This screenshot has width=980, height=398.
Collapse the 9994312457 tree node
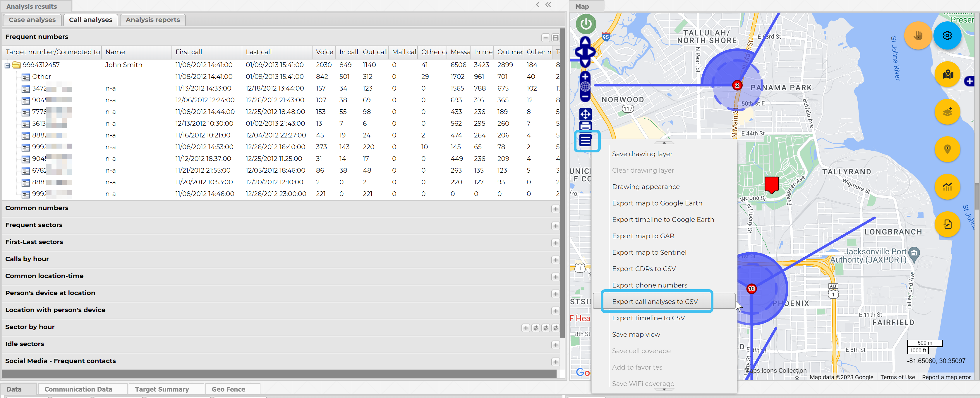pos(7,66)
